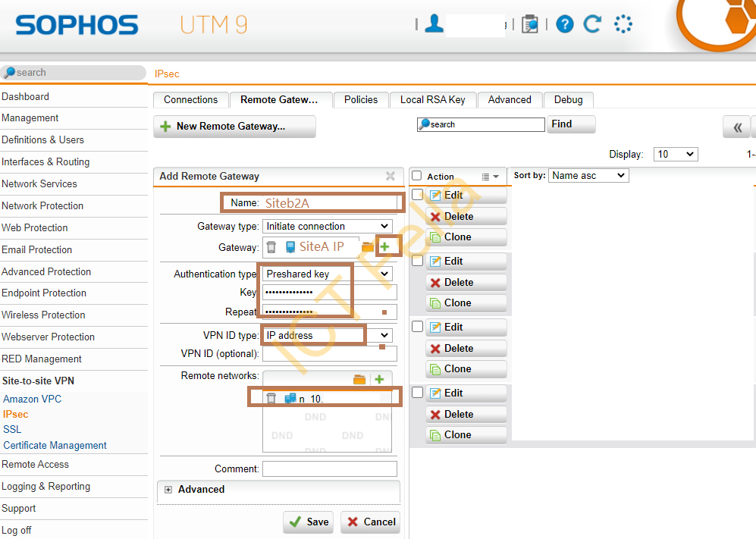Open Amazon VPC submenu link
This screenshot has height=539, width=756.
coord(33,400)
